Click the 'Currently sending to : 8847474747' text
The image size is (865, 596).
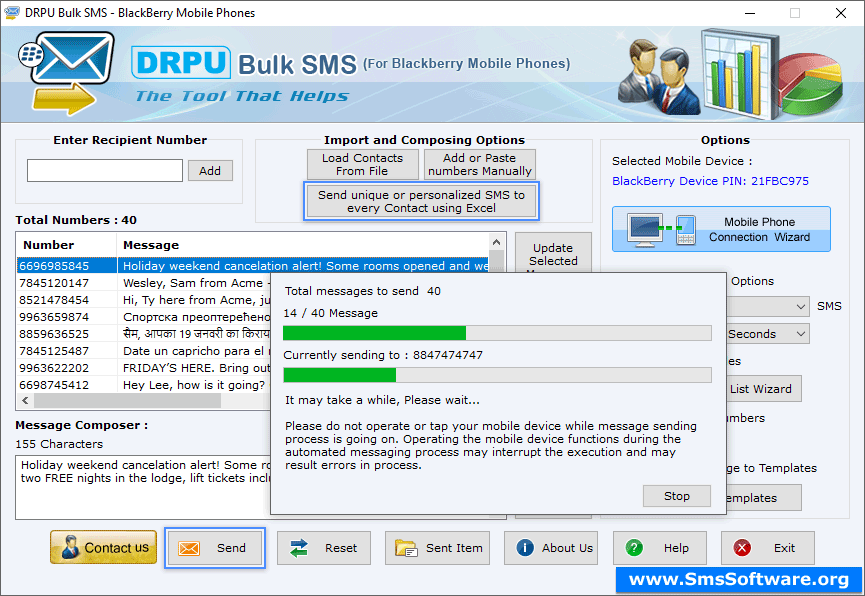[x=383, y=355]
